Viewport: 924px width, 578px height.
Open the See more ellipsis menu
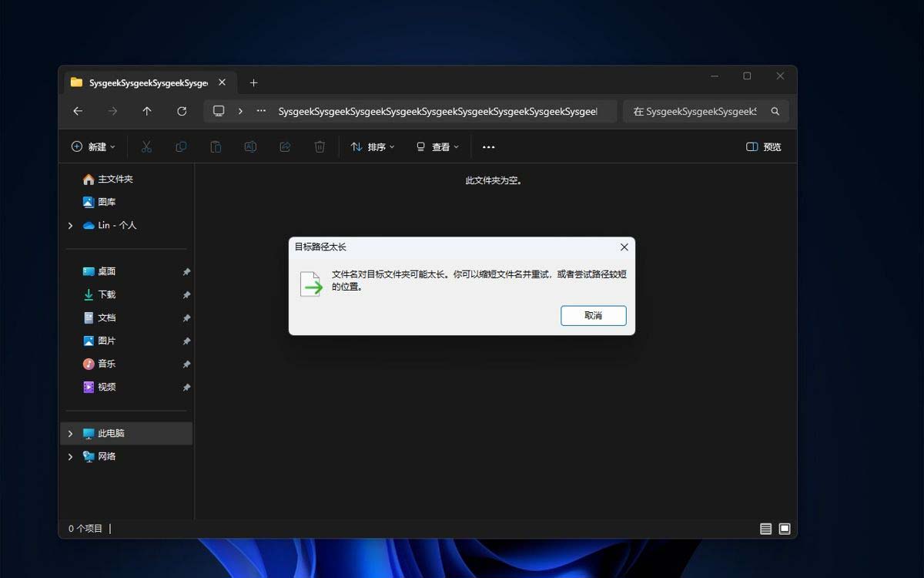488,146
